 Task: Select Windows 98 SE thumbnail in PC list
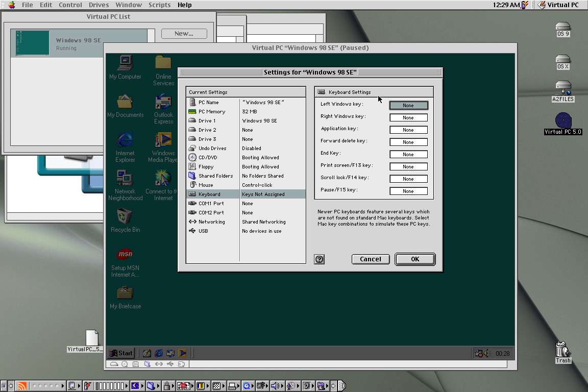coord(33,43)
